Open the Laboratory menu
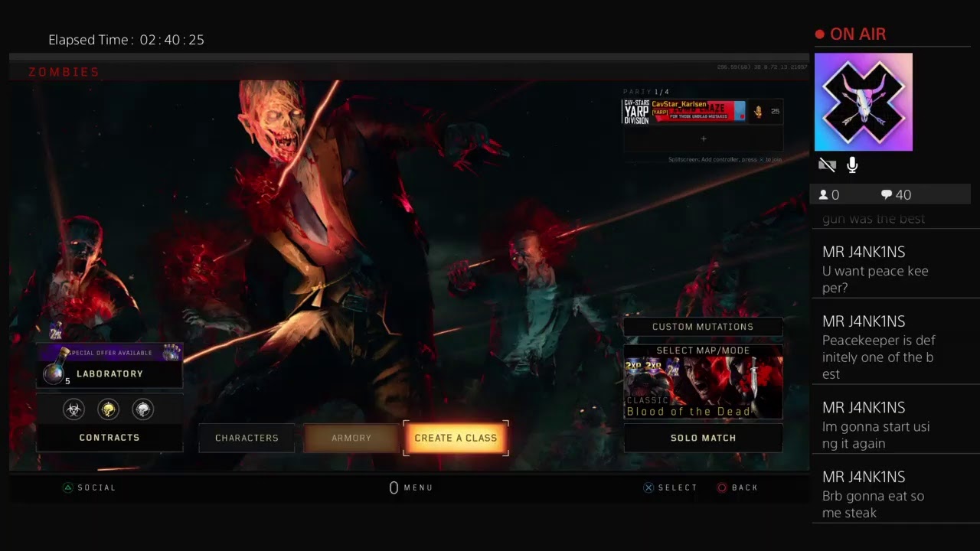The image size is (980, 551). (109, 373)
